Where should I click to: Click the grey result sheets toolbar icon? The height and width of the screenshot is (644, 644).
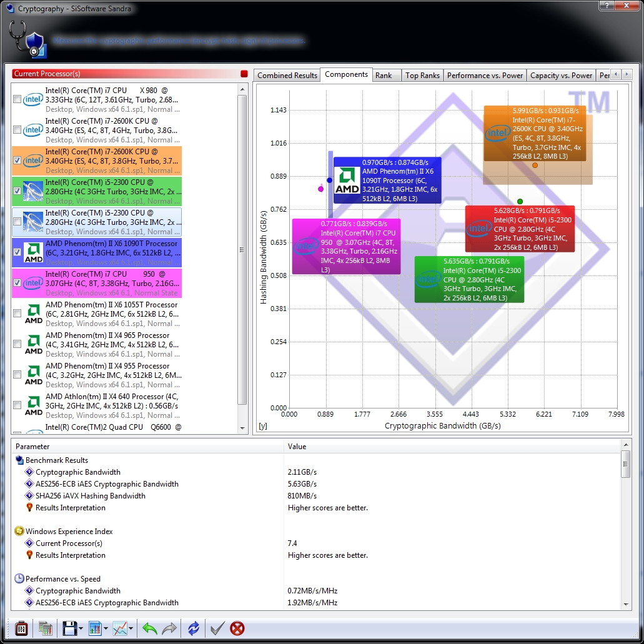tap(46, 628)
